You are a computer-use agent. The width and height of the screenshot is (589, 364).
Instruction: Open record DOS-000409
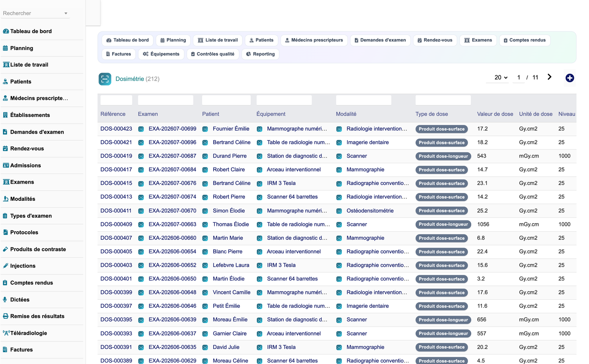tap(116, 224)
